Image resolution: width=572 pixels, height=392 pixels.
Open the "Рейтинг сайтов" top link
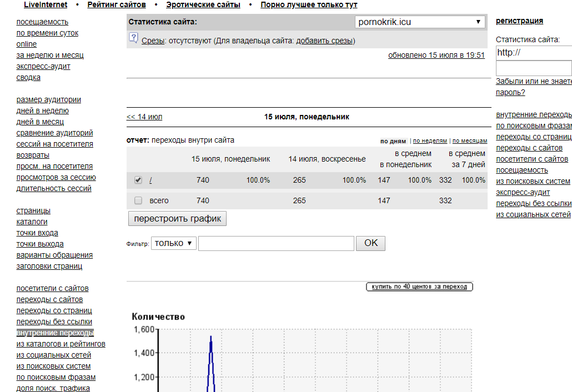(x=117, y=5)
